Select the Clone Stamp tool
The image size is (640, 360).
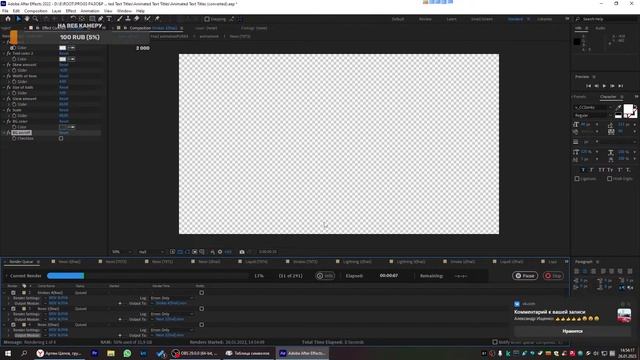128,19
